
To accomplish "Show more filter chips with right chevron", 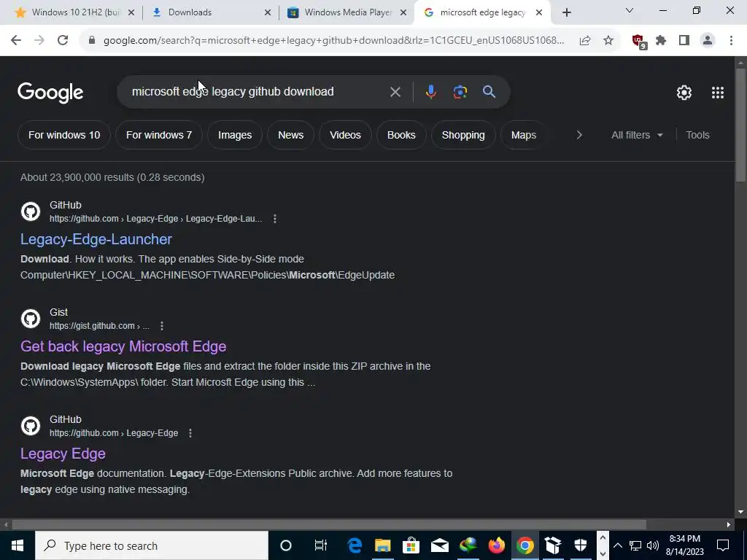I will [578, 135].
